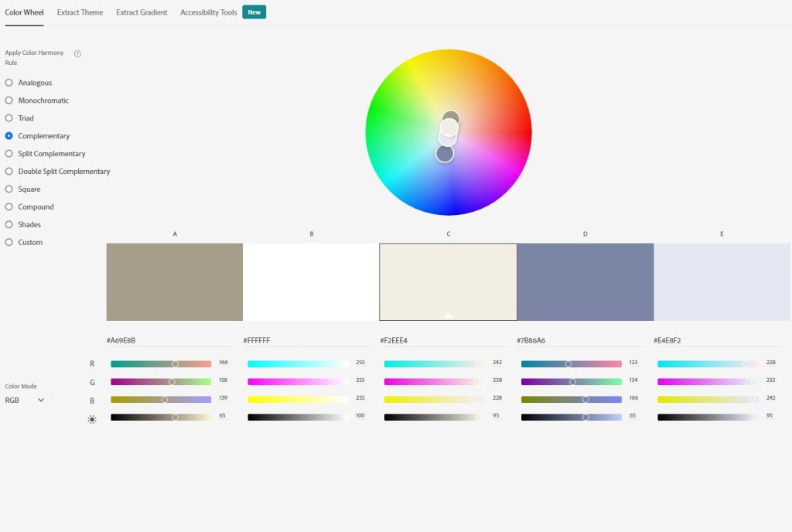
Task: Select the Analogous harmony rule
Action: tap(9, 83)
